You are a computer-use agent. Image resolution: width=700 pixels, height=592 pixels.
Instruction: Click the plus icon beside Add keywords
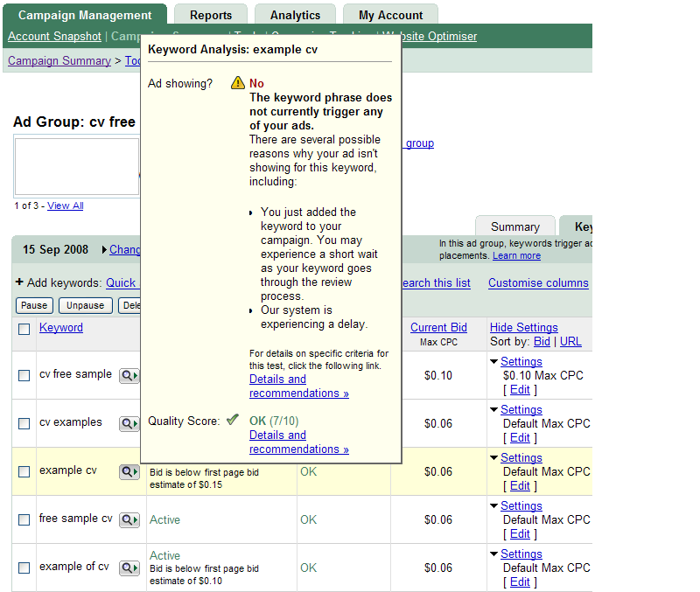[19, 282]
